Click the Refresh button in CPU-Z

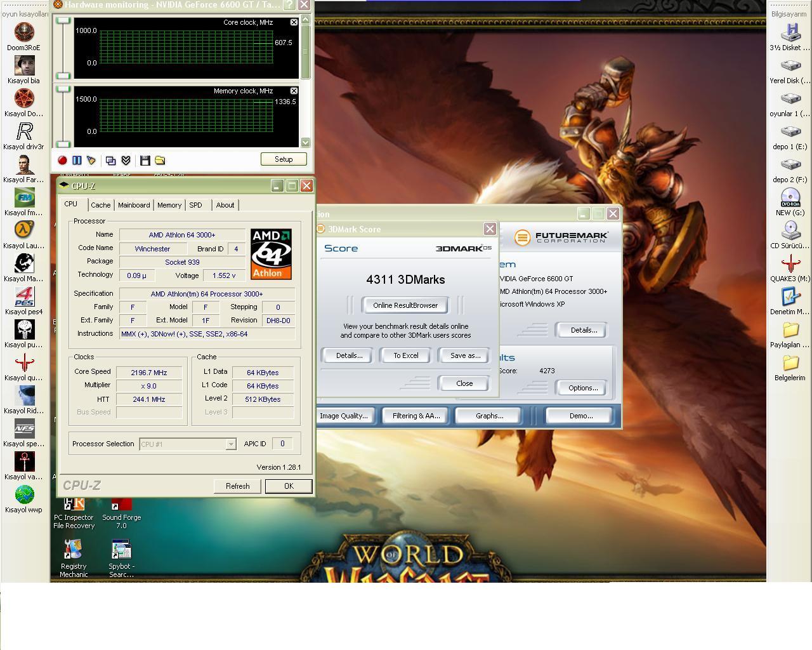(238, 486)
